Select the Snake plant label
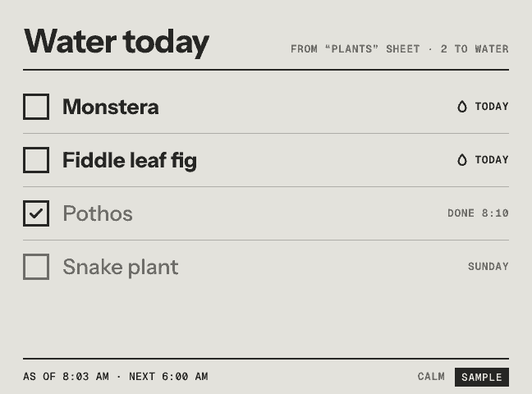Viewport: 532px width, 394px height. click(121, 267)
